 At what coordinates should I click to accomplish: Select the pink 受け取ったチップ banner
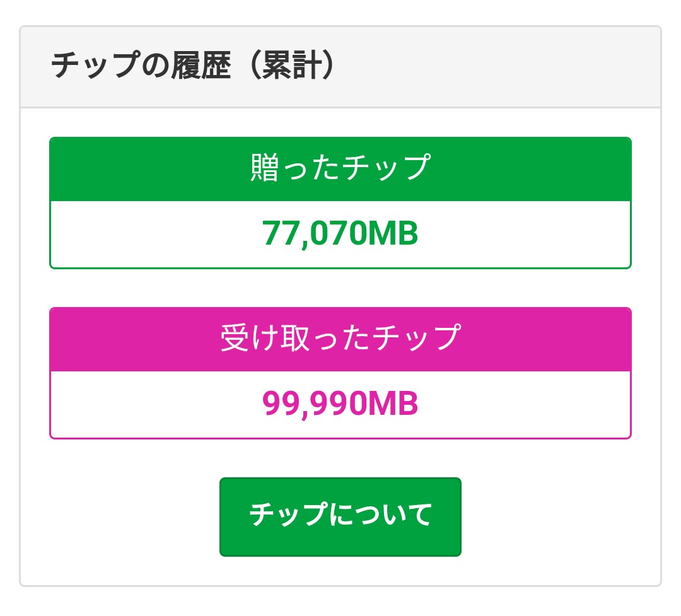click(x=340, y=339)
